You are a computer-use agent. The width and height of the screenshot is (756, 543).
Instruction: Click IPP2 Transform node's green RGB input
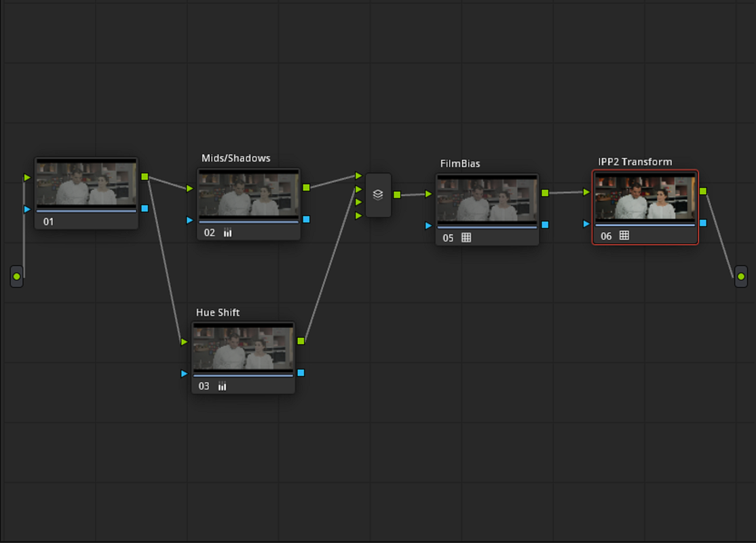tap(586, 192)
